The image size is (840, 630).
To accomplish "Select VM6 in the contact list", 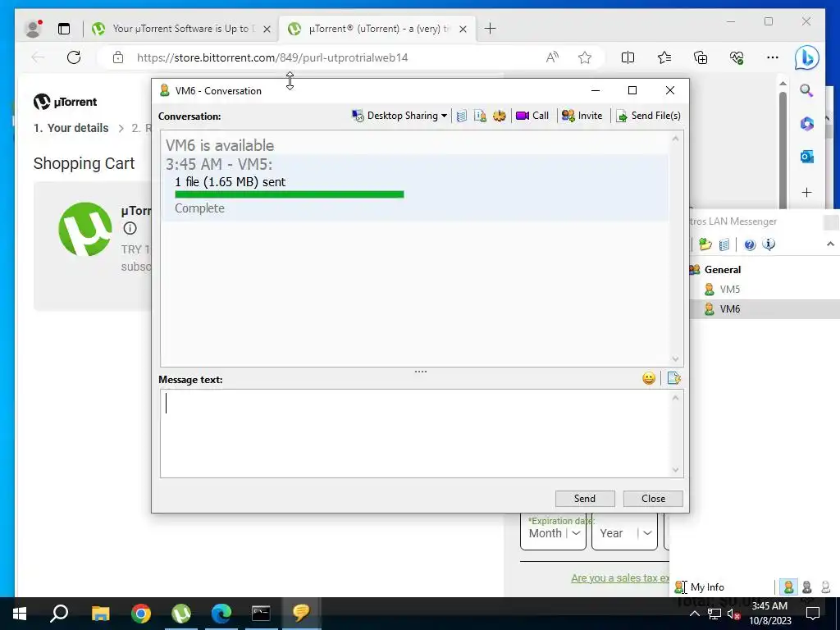I will [729, 309].
